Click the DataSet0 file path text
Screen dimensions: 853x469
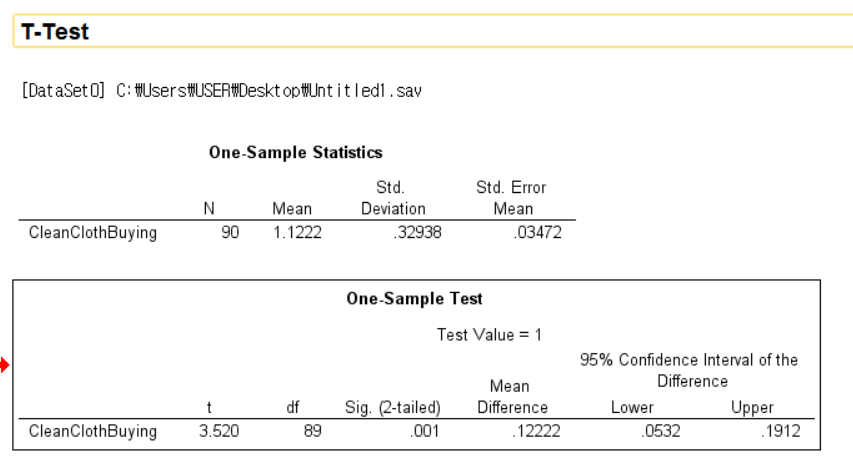pyautogui.click(x=220, y=93)
